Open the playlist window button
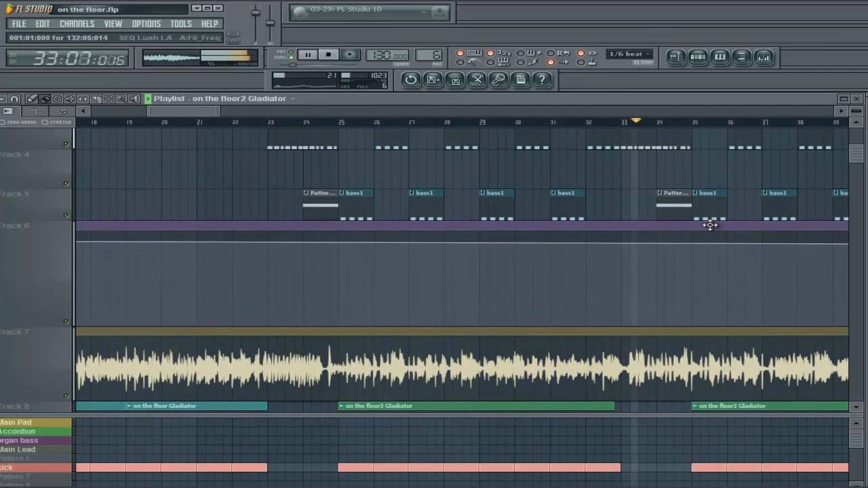The height and width of the screenshot is (488, 868). pos(676,57)
